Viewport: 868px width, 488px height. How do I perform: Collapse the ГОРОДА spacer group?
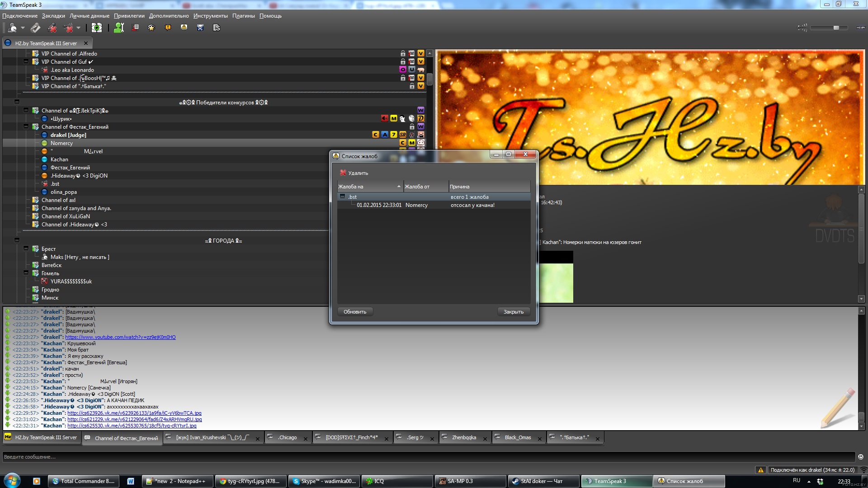click(x=17, y=240)
